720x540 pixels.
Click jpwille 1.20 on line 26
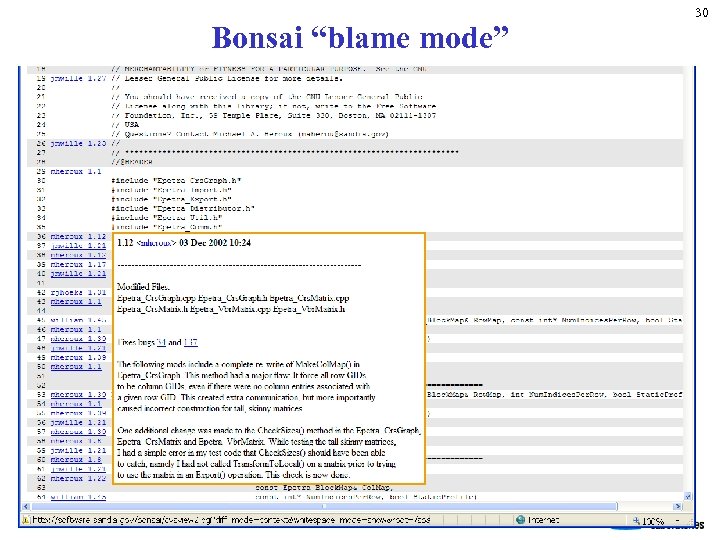point(78,143)
